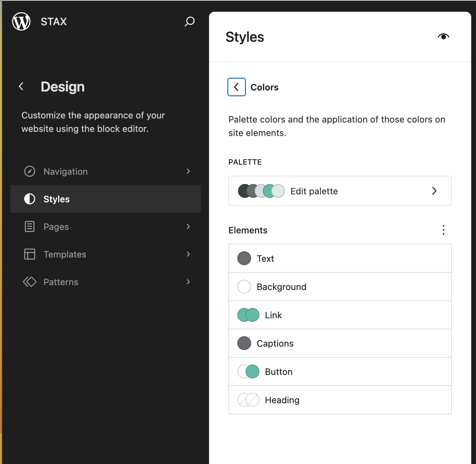The width and height of the screenshot is (476, 464).
Task: Click the Templates layout icon
Action: (x=30, y=254)
